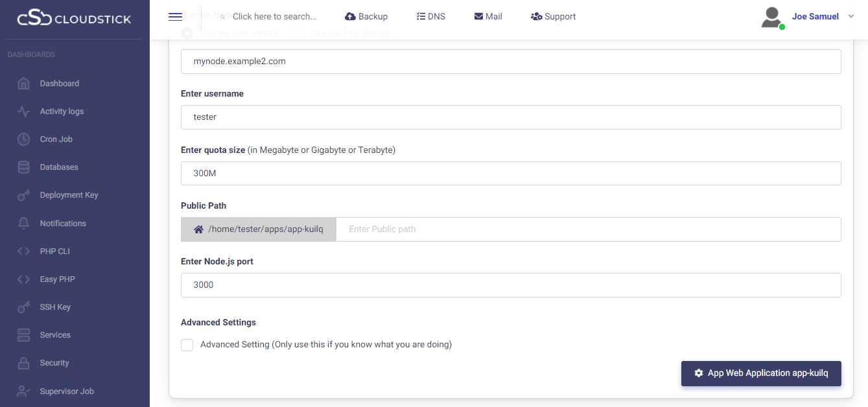
Task: Click the Node.js port input field
Action: pyautogui.click(x=511, y=285)
